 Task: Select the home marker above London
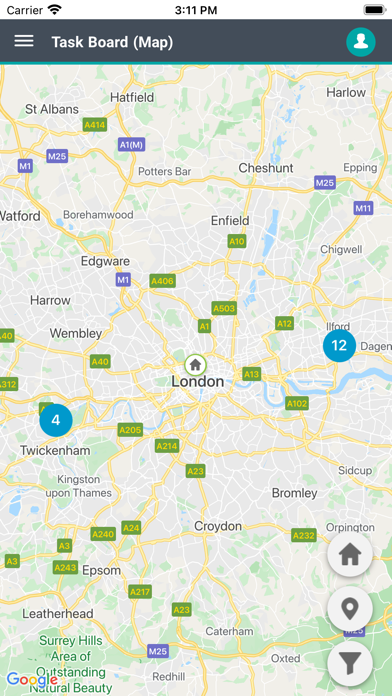click(195, 365)
